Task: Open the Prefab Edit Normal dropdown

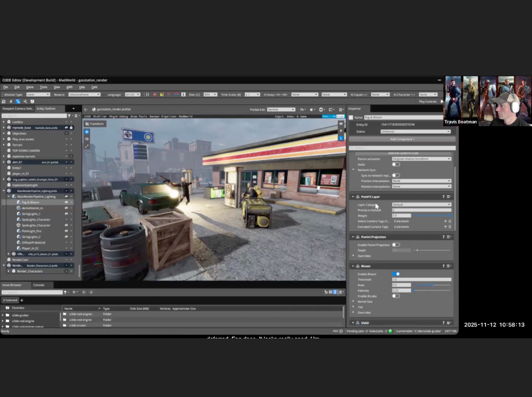Action: pyautogui.click(x=281, y=109)
